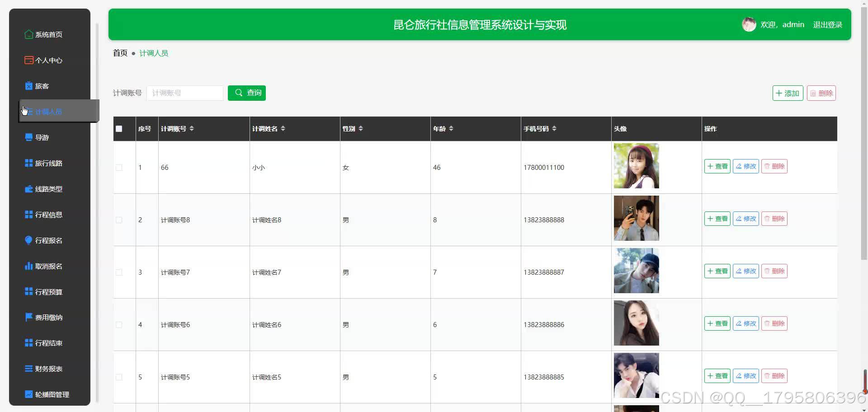The width and height of the screenshot is (868, 412).
Task: Click the avatar thumbnail of row 计调账号7
Action: coord(637,271)
